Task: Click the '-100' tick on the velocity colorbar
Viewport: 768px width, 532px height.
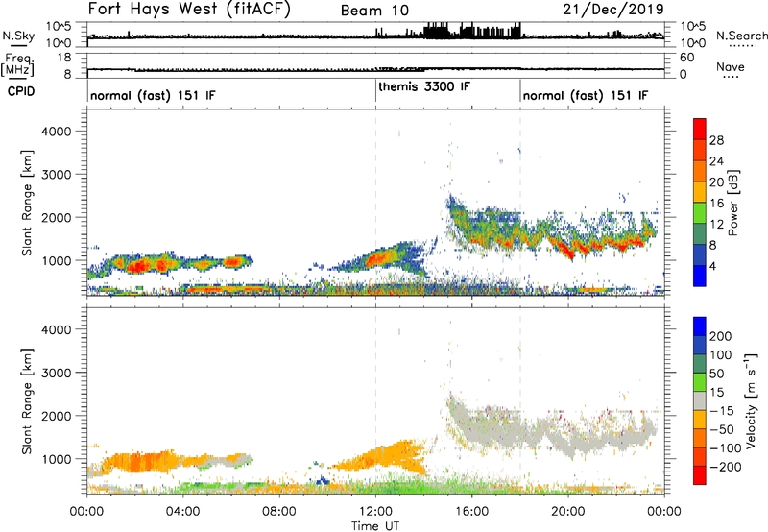Action: click(726, 447)
